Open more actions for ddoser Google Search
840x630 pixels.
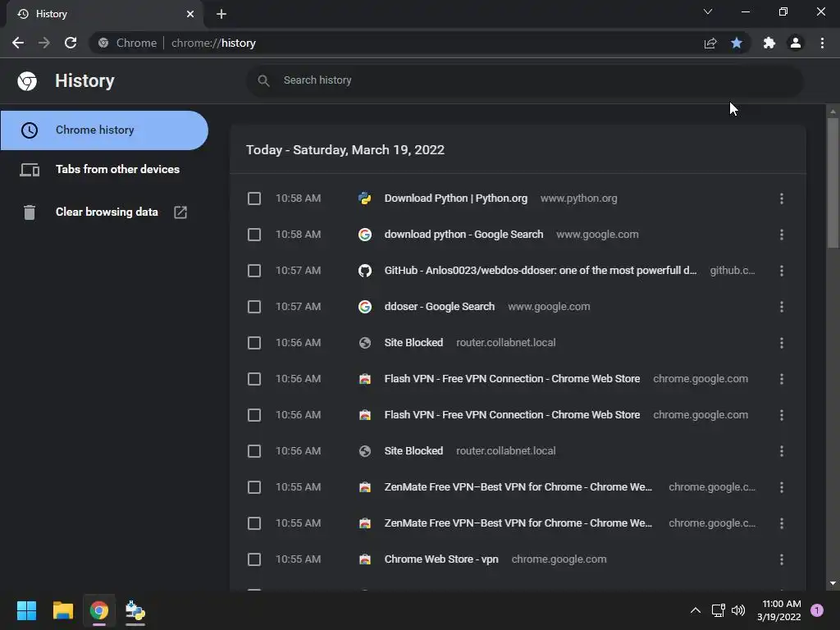point(782,307)
